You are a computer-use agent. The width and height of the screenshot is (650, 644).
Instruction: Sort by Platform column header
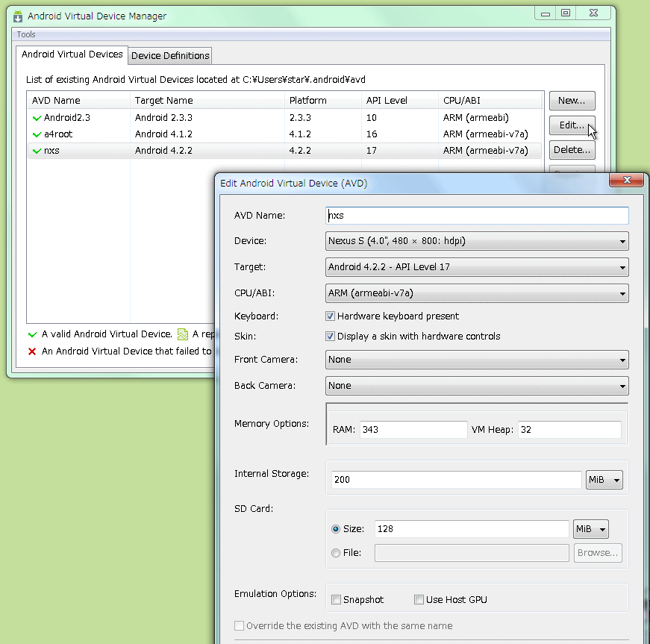coord(323,101)
